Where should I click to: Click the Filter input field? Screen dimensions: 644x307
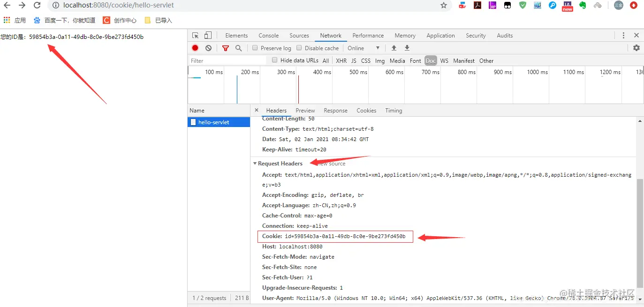pyautogui.click(x=227, y=60)
